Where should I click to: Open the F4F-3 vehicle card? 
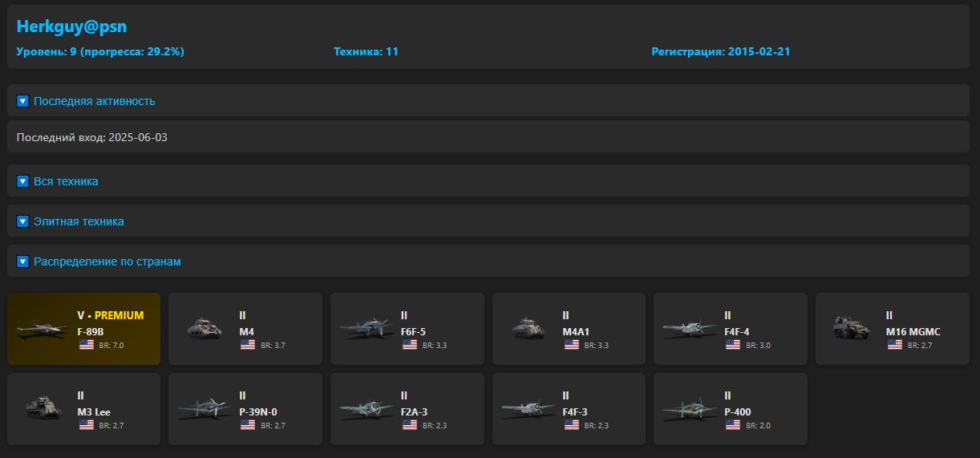tap(568, 409)
